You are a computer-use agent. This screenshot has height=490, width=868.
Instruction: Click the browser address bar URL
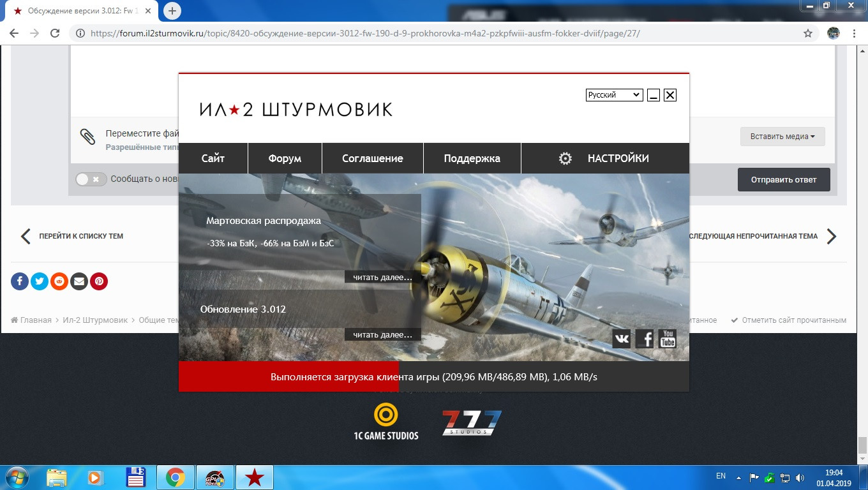[x=365, y=33]
